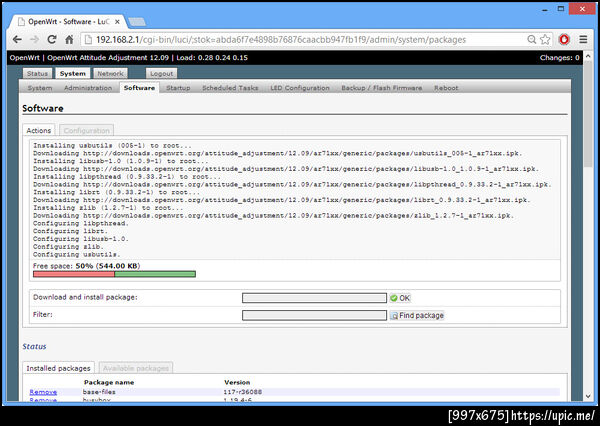Click the Package name column header
Image resolution: width=600 pixels, height=426 pixels.
click(x=109, y=382)
